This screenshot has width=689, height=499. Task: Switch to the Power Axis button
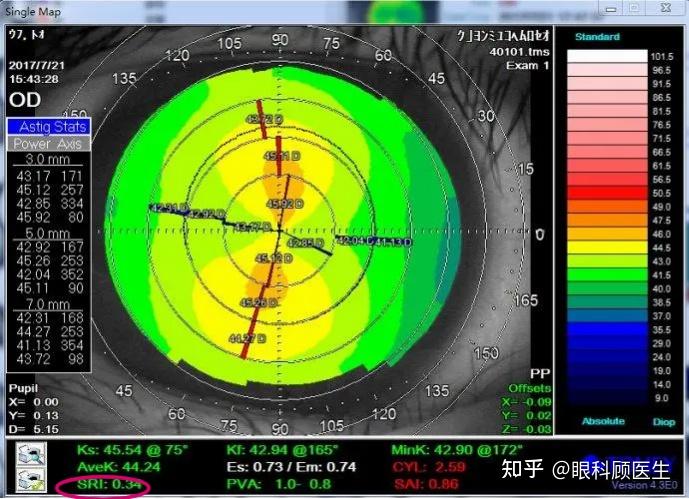[49, 144]
